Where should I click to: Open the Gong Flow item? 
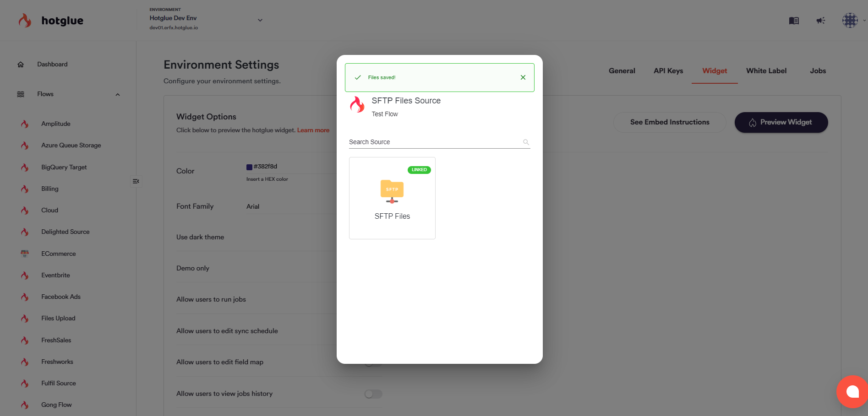click(x=56, y=405)
